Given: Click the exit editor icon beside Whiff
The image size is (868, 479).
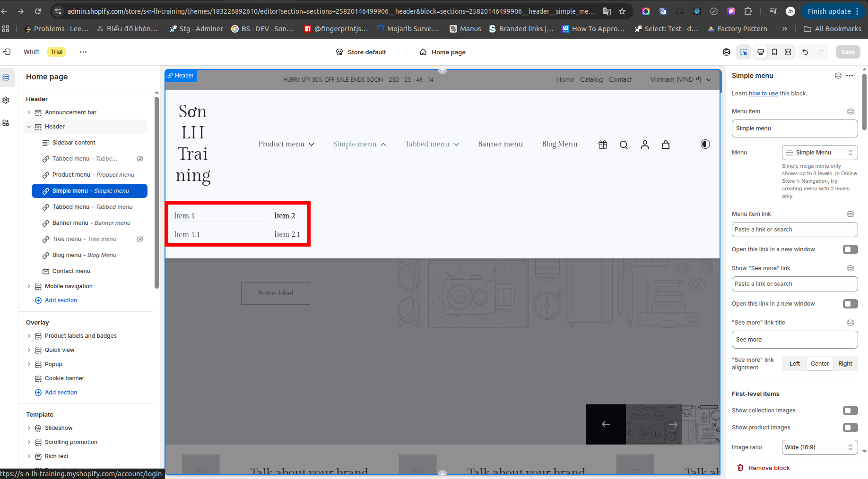Looking at the screenshot, I should (x=7, y=52).
